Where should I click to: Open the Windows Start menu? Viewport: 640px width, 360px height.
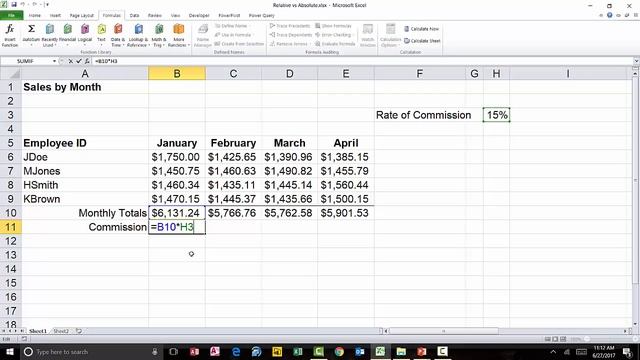tap(10, 351)
